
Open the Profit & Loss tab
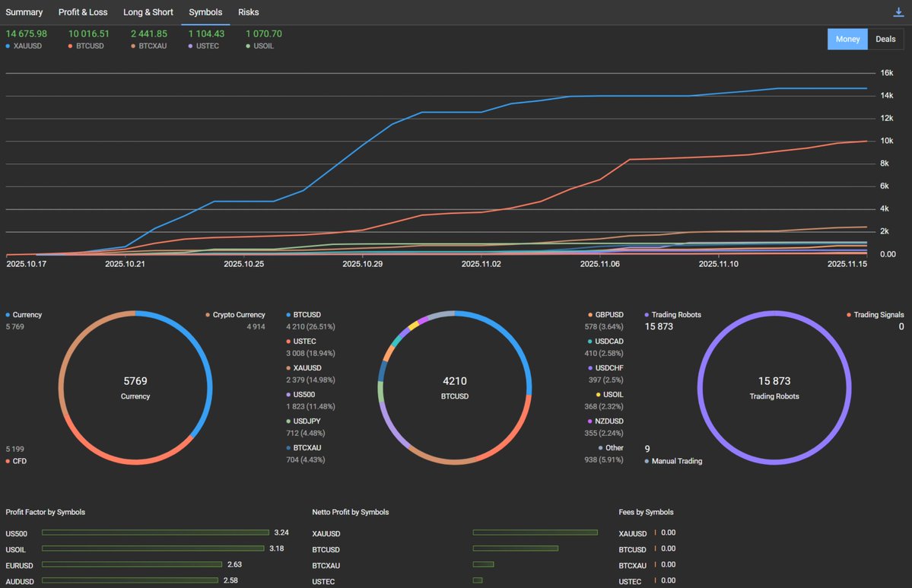[83, 12]
